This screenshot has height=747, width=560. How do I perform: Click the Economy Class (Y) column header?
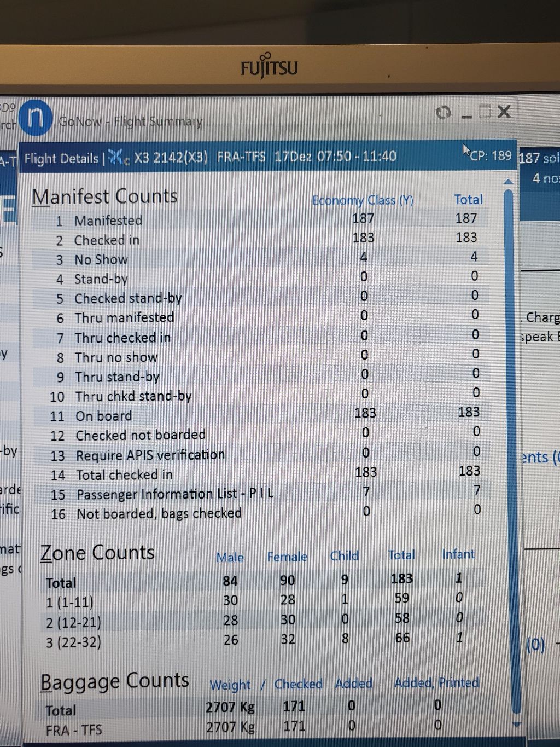click(x=363, y=200)
